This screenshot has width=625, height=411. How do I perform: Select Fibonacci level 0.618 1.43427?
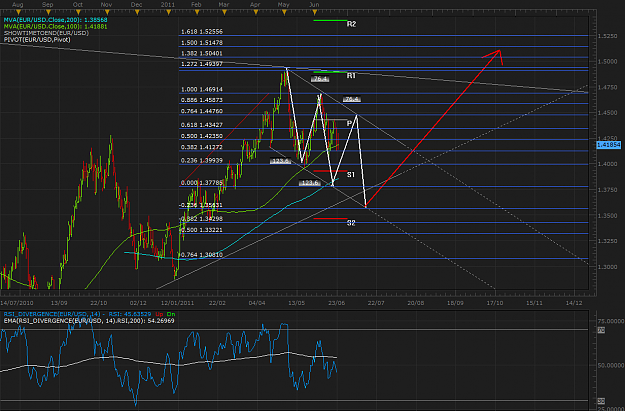pos(202,125)
